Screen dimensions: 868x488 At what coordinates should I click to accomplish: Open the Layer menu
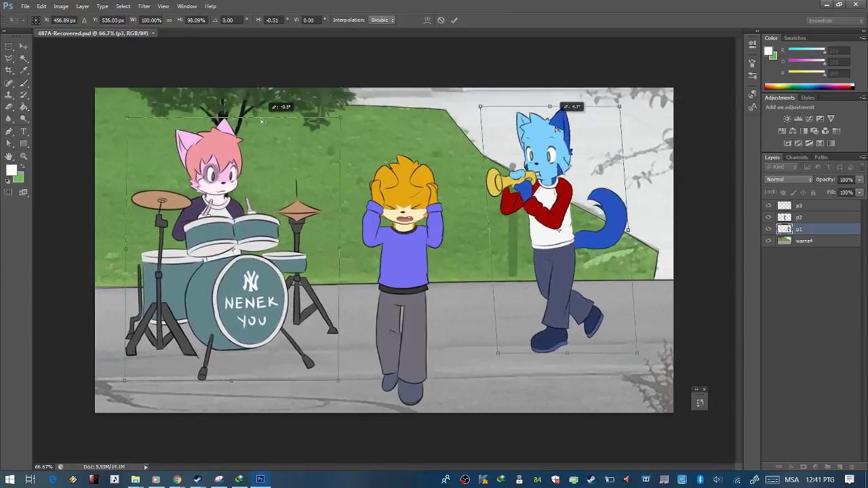[82, 6]
